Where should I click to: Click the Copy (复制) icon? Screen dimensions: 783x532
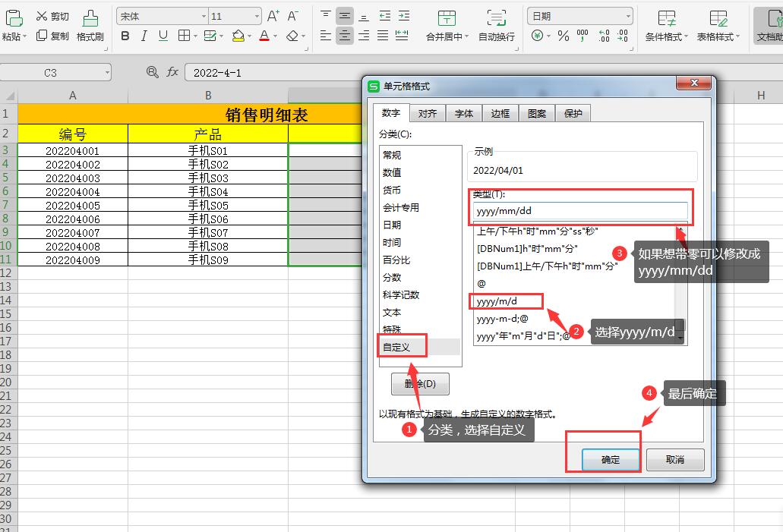tap(42, 36)
